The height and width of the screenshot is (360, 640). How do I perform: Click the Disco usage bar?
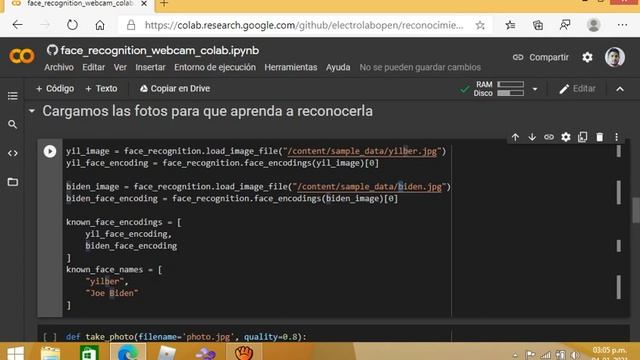pos(511,93)
